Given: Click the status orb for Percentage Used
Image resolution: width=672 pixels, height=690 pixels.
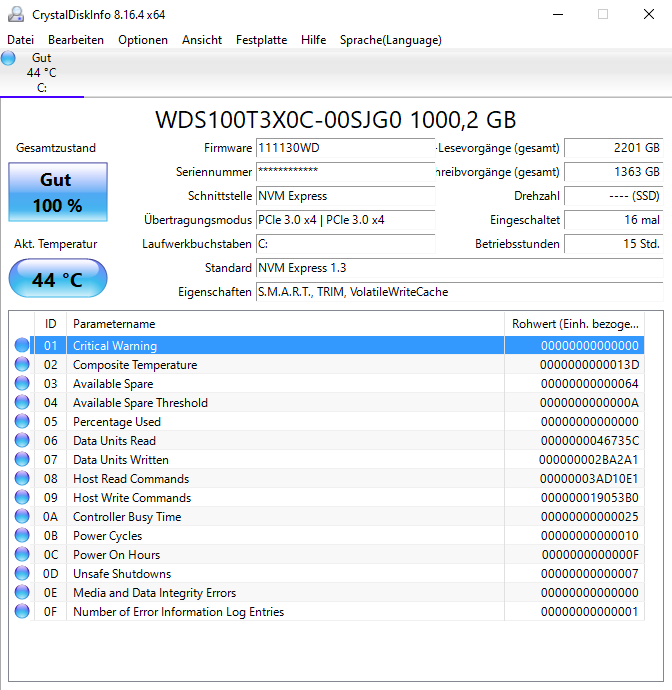Looking at the screenshot, I should tap(22, 421).
